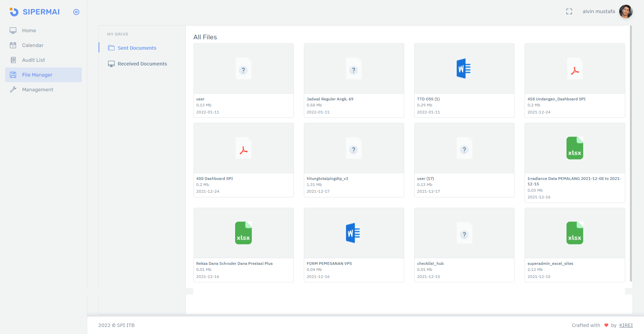The image size is (644, 334).
Task: Open the unknown-type file named user
Action: (x=244, y=68)
